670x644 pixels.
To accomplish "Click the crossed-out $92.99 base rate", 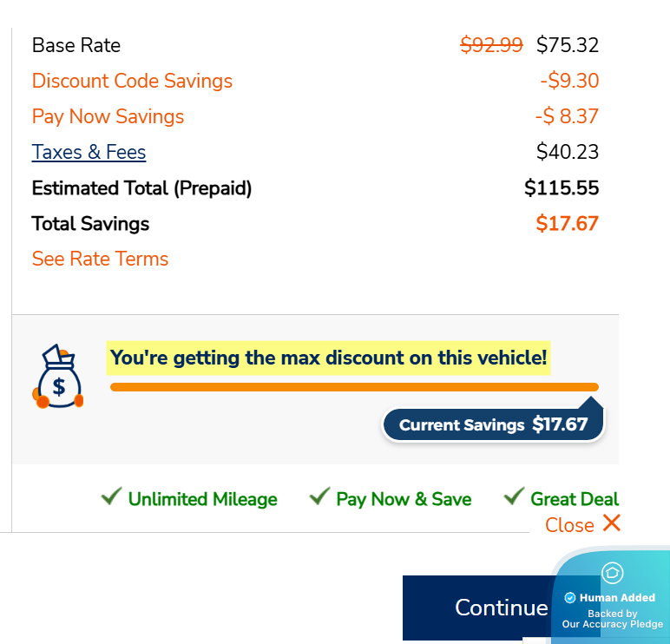I will (x=491, y=45).
